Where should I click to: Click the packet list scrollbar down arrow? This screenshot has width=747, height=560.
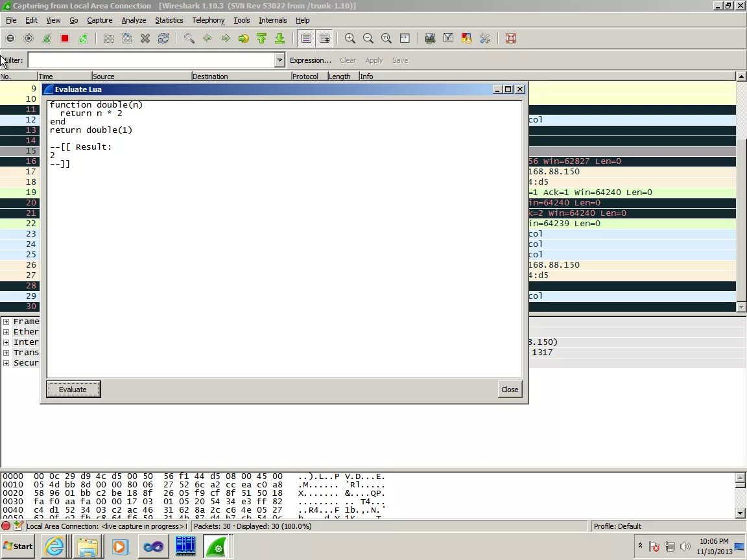(741, 307)
